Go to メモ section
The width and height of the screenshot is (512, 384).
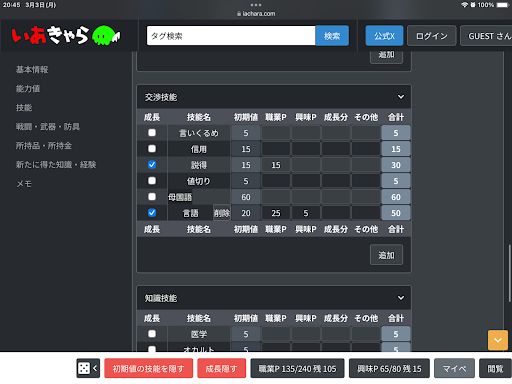coord(24,183)
